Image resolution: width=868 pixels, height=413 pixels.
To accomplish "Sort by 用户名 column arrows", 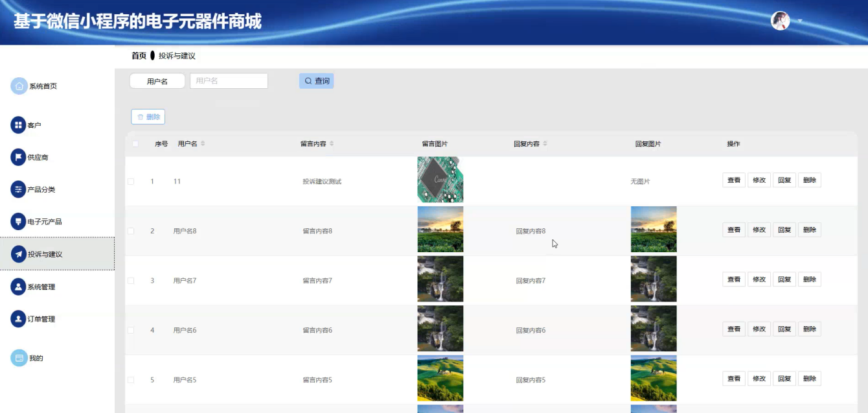I will [x=203, y=144].
